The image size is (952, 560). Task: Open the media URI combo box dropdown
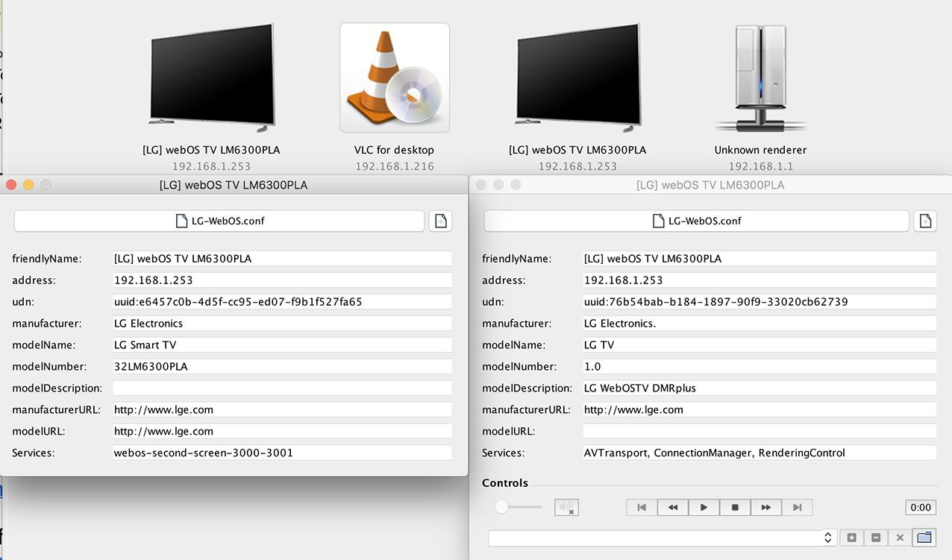[x=828, y=538]
